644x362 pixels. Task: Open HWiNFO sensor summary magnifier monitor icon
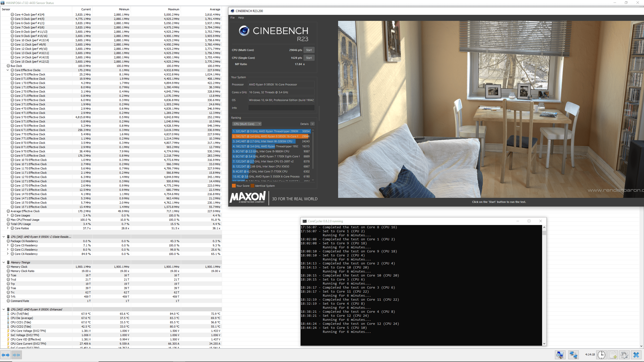(560, 355)
